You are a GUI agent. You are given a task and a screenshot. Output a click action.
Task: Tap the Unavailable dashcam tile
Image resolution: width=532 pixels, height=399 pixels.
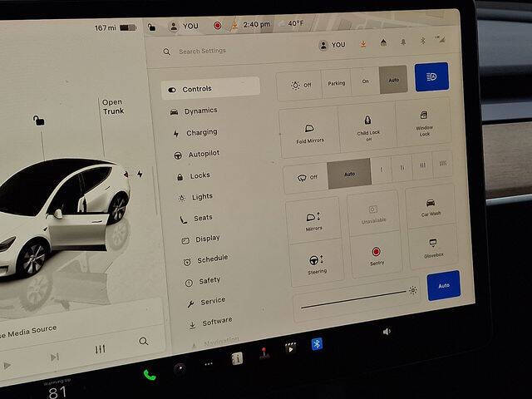point(373,214)
